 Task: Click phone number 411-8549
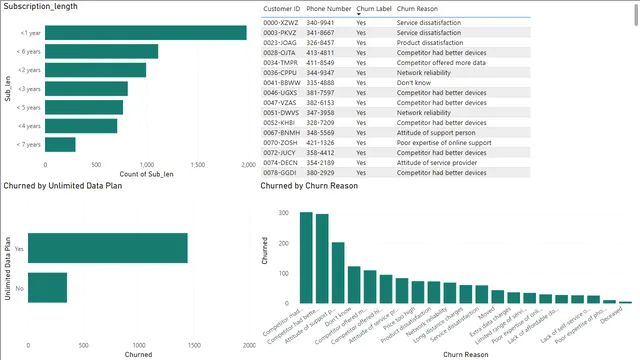coord(320,63)
